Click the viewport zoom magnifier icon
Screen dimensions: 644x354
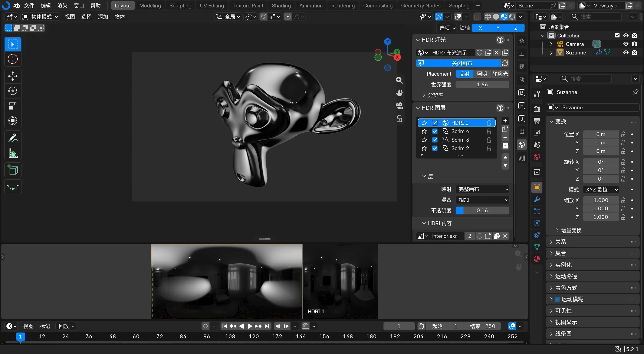pos(399,80)
